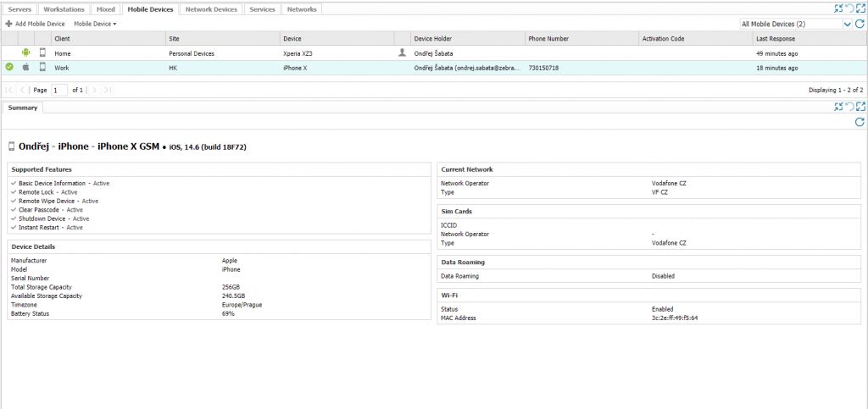Refresh the mobile devices list

(x=860, y=25)
